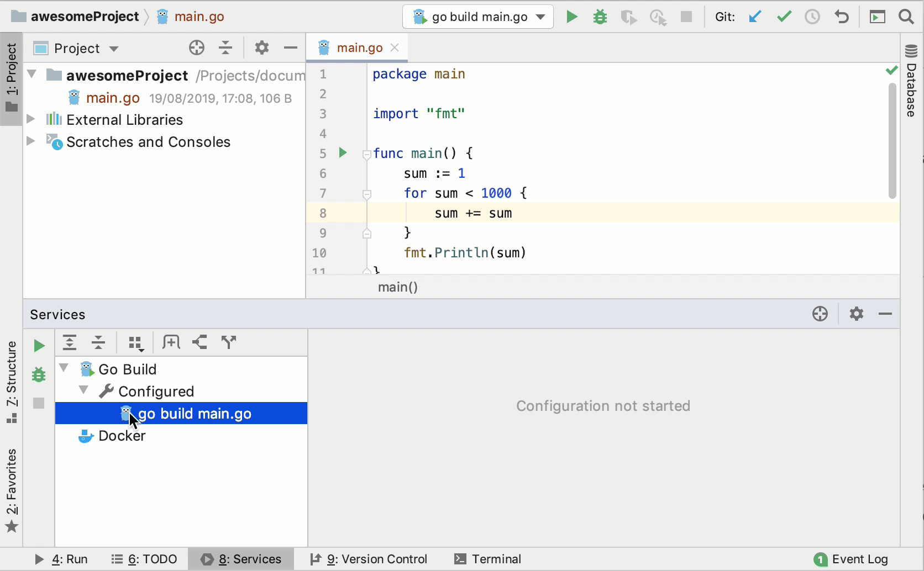Open the 4: Run tool window
The height and width of the screenshot is (571, 924).
click(x=61, y=559)
